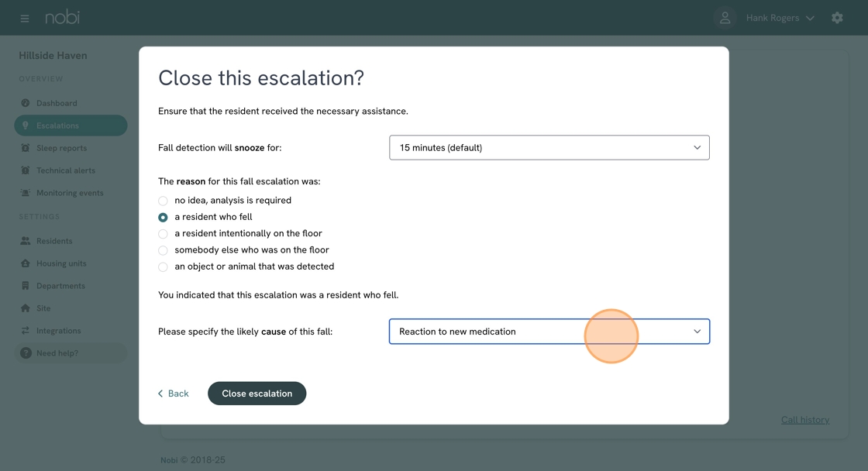Click the Departments building icon
Image resolution: width=868 pixels, height=471 pixels.
point(26,286)
